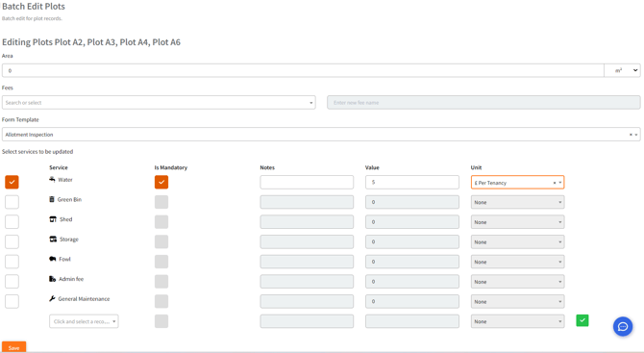Screen dimensions: 644x353
Task: Expand the Water unit £ Per Tenancy dropdown
Action: tap(517, 183)
